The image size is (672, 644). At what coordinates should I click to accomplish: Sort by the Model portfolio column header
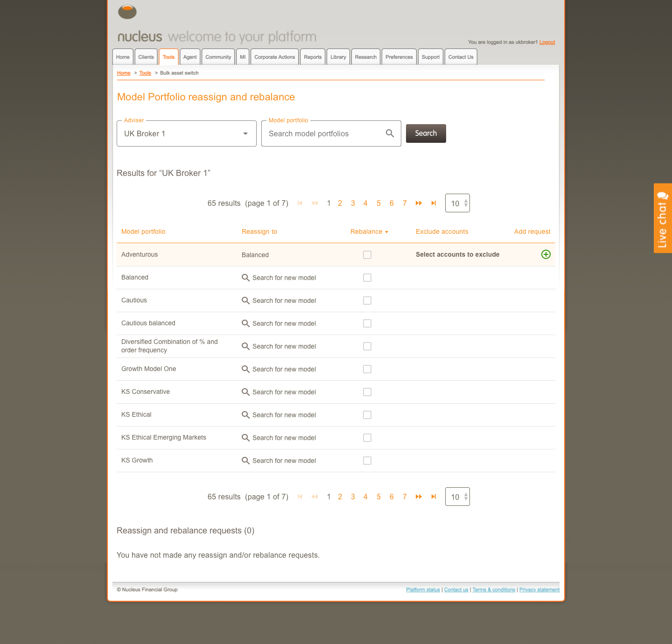click(143, 231)
